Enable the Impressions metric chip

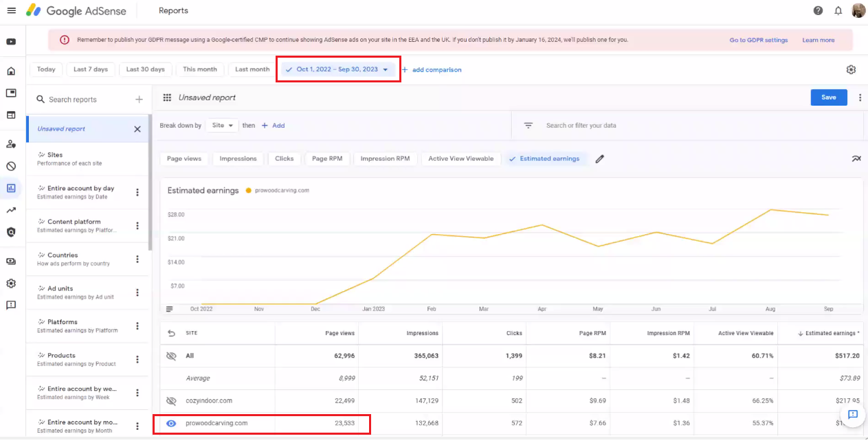[x=238, y=159]
